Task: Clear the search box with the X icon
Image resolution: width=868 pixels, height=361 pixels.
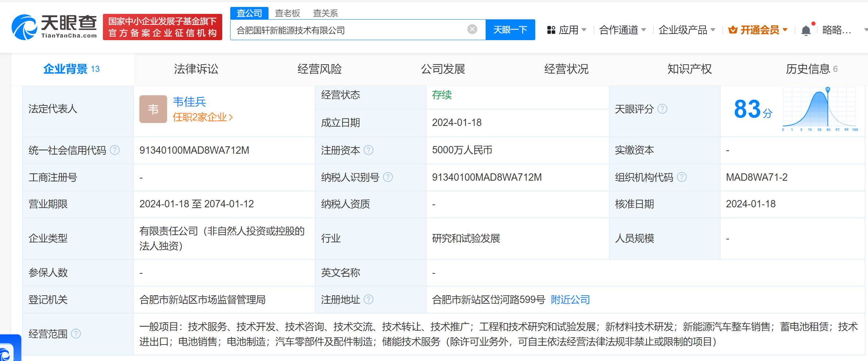Action: tap(472, 29)
